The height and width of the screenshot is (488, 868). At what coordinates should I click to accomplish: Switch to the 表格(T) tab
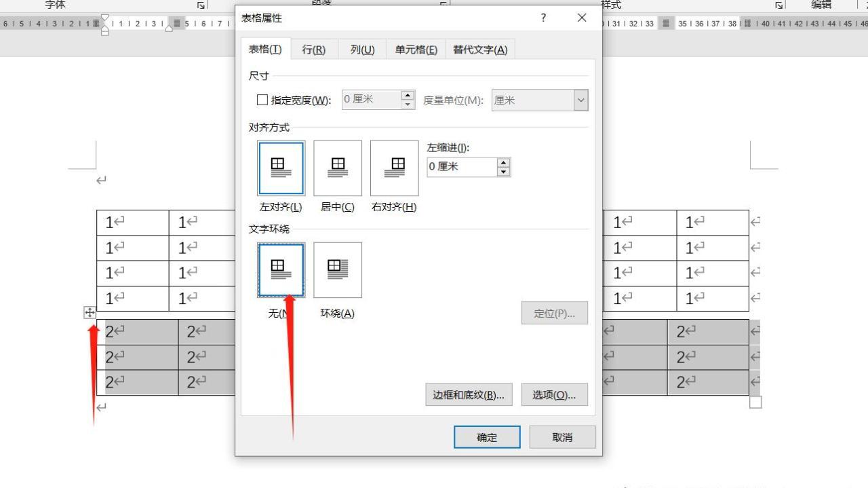265,49
